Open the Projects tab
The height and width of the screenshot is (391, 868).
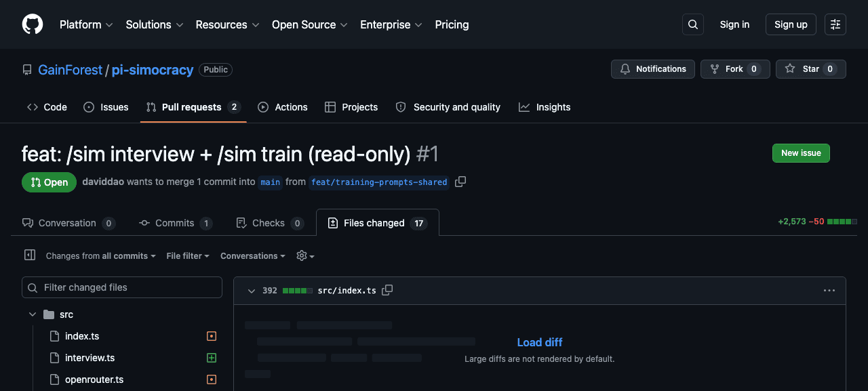pyautogui.click(x=353, y=107)
